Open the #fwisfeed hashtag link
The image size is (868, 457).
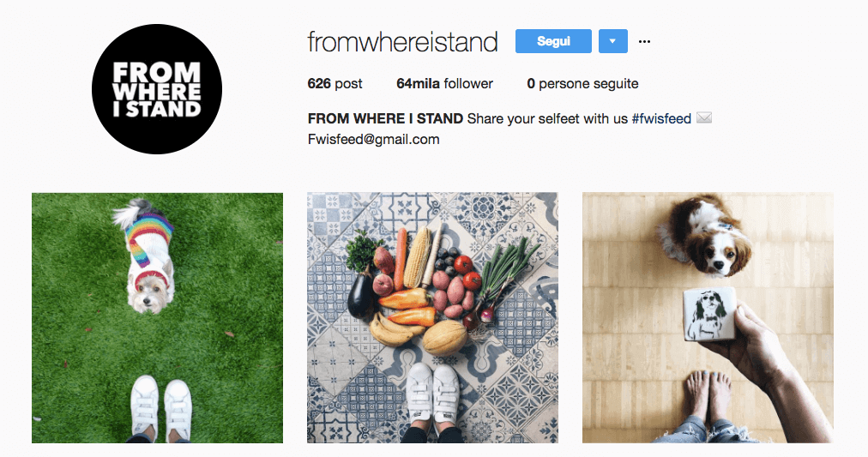pos(661,118)
